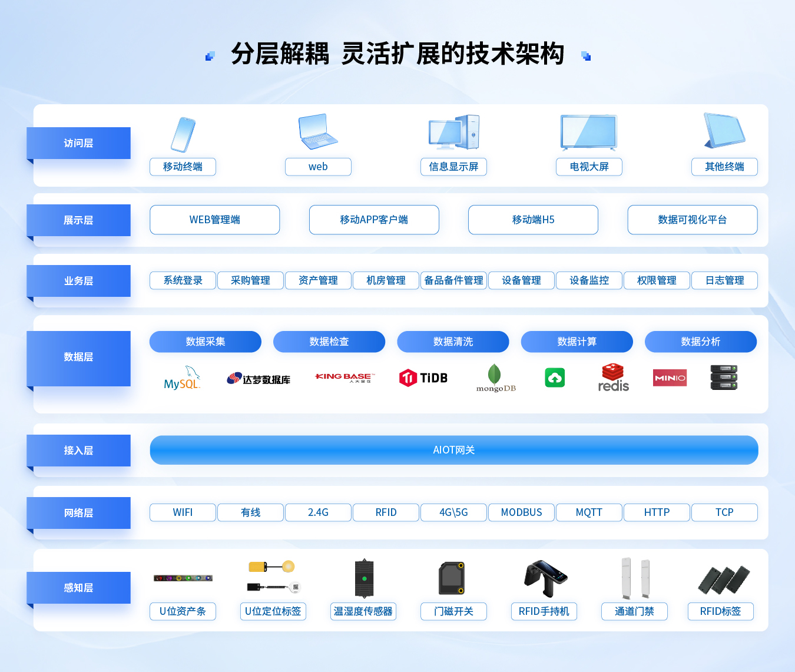
Task: Click the 移动终端 smartphone icon
Action: (183, 134)
